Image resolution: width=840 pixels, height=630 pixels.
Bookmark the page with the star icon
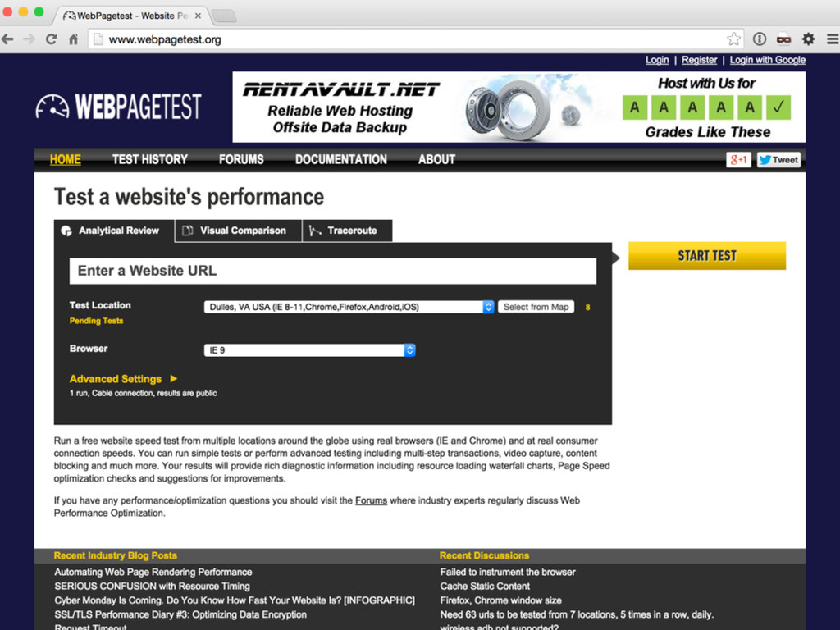(x=733, y=39)
